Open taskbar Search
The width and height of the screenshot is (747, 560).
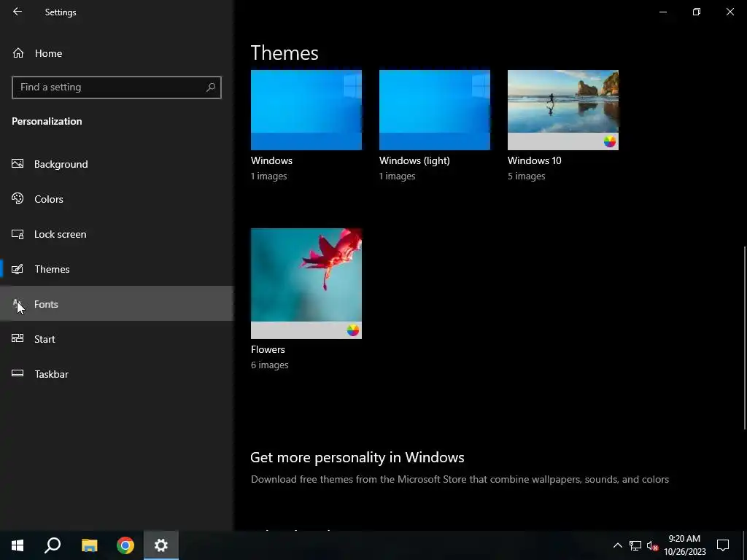pyautogui.click(x=53, y=545)
